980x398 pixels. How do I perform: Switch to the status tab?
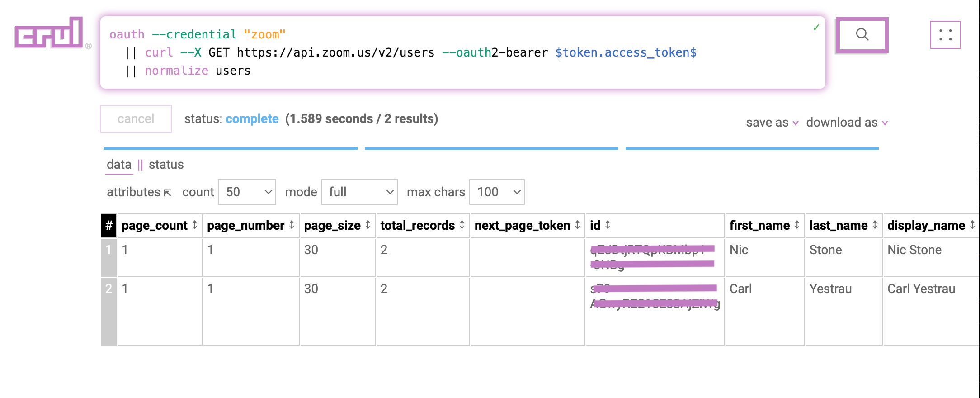pyautogui.click(x=166, y=165)
